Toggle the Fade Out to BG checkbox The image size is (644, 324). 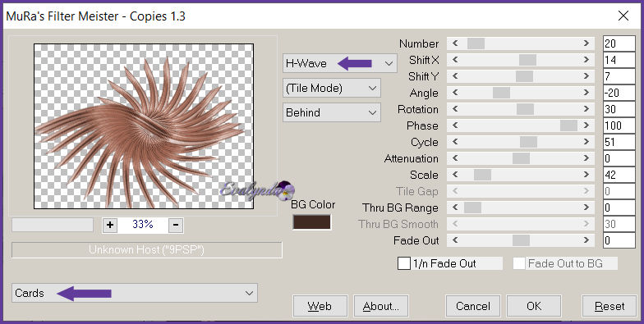pos(519,263)
